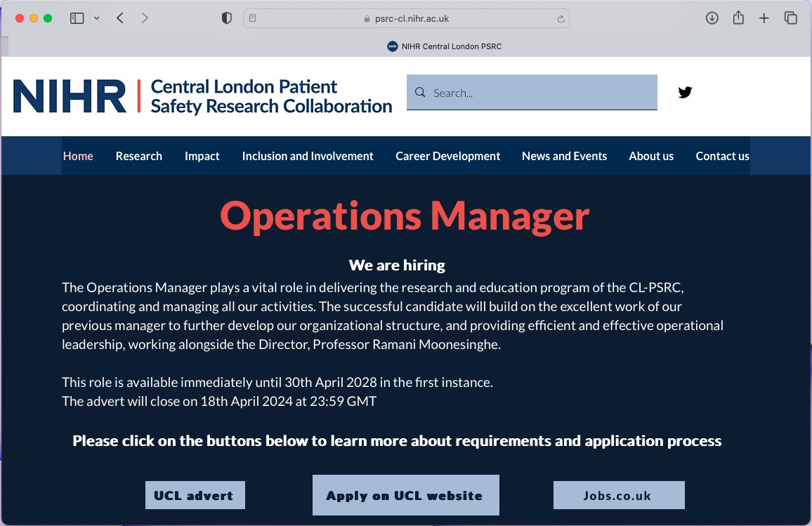Go to the Home menu item
The image size is (812, 526).
(x=78, y=156)
